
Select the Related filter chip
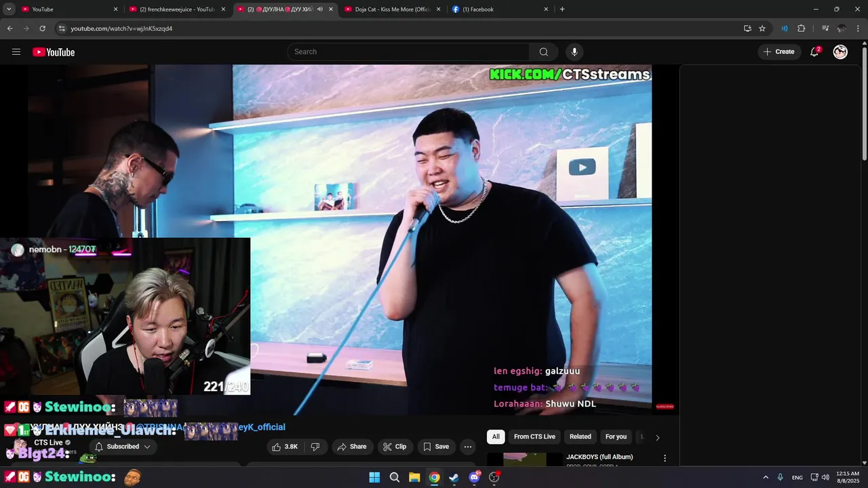click(580, 437)
